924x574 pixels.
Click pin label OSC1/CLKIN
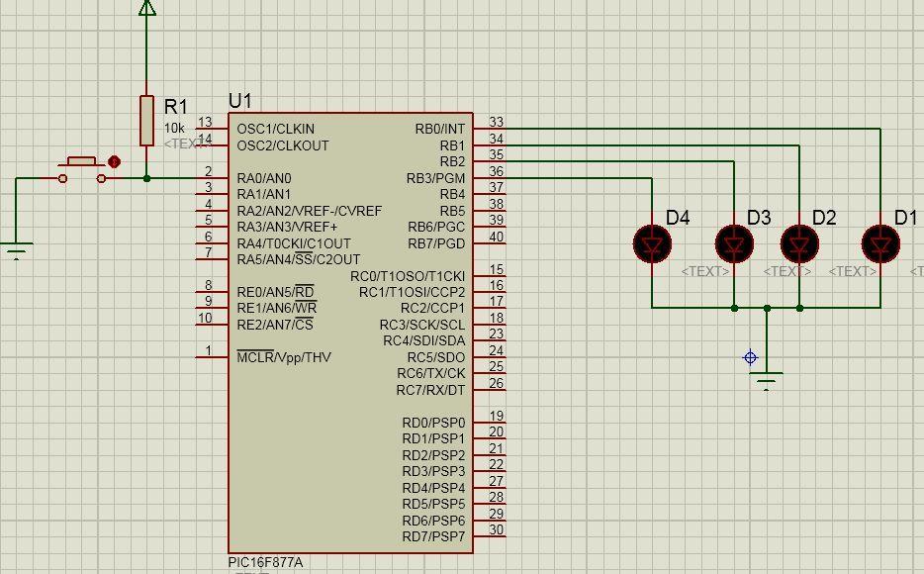point(276,129)
